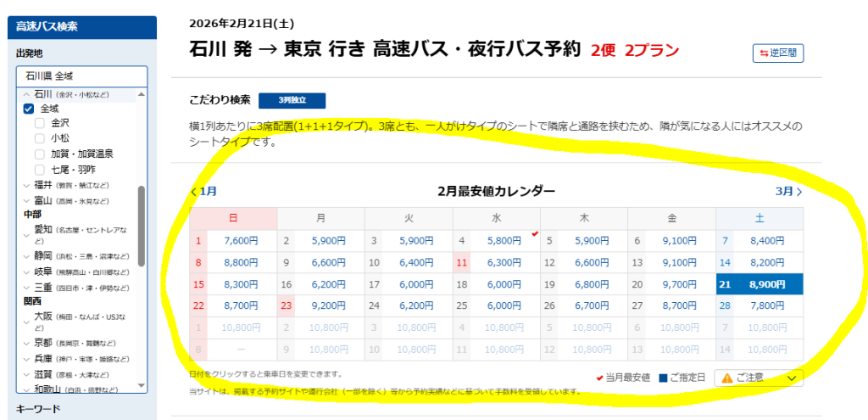The width and height of the screenshot is (868, 420).
Task: Collapse the 石川 prefecture section
Action: tap(25, 94)
